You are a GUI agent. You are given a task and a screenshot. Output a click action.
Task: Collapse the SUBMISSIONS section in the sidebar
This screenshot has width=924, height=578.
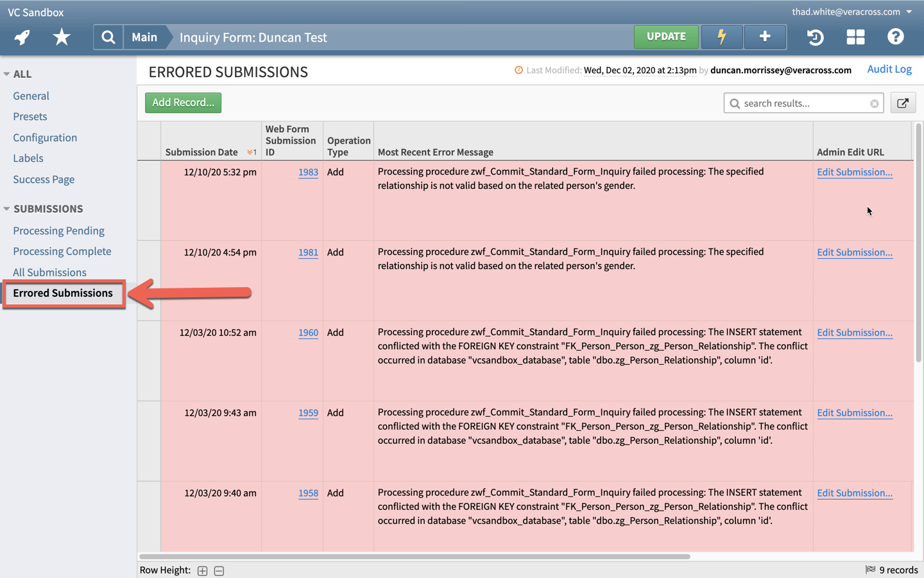[x=8, y=209]
